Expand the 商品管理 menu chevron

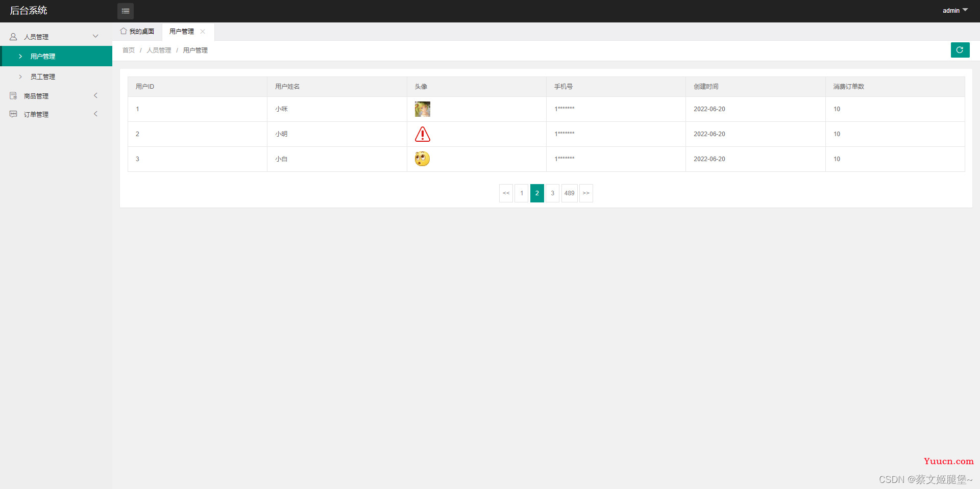click(x=95, y=95)
